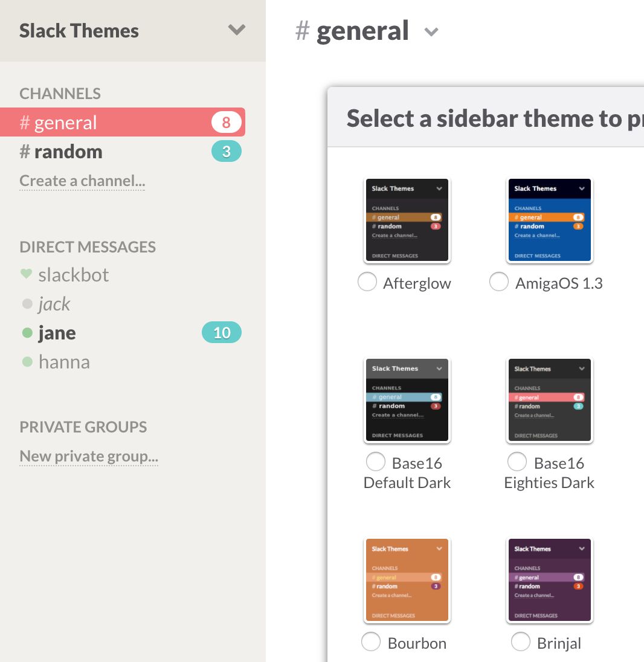The image size is (644, 662).
Task: Select the Bourbon theme radio button
Action: 371,642
